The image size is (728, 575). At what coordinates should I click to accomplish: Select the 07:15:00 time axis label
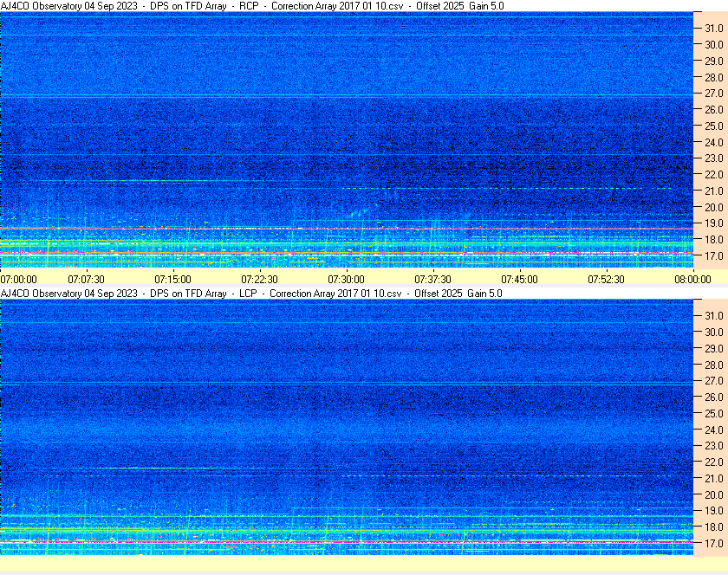coord(172,280)
